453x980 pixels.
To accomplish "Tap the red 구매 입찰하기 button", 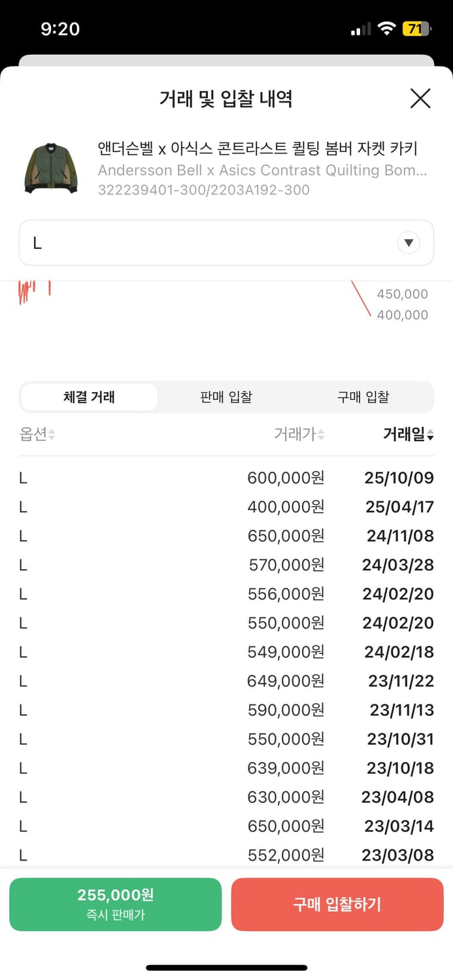I will (x=337, y=904).
